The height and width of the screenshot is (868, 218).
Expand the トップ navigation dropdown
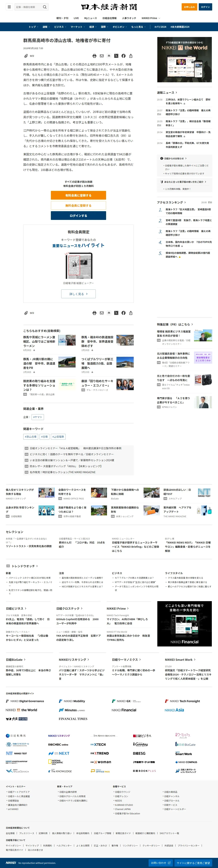[x=33, y=27]
